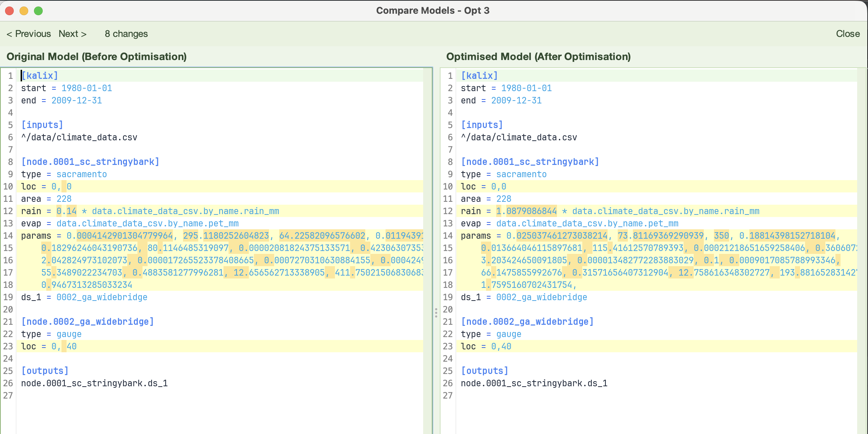868x434 pixels.
Task: Click the '8 changes' counter label
Action: pos(126,34)
